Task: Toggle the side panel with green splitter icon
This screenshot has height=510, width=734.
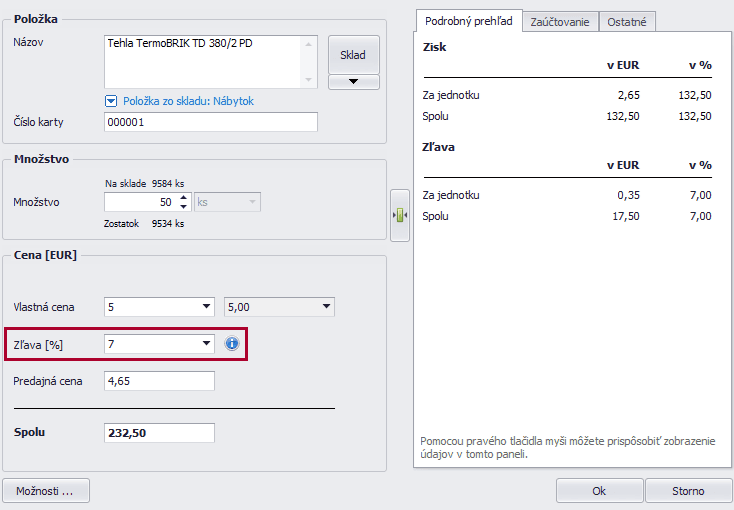Action: coord(400,215)
